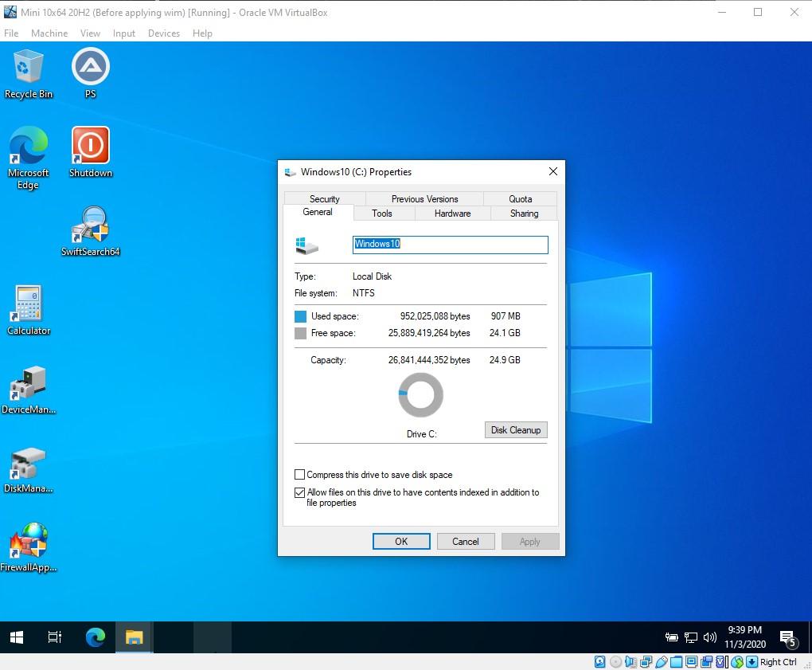Click the Disk Cleanup button
The image size is (812, 670).
coord(516,430)
